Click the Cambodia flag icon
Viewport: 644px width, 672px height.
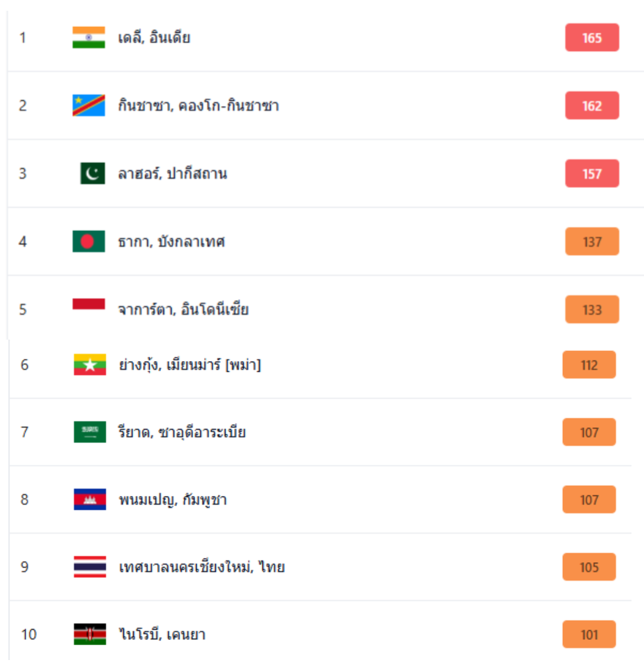(x=90, y=499)
